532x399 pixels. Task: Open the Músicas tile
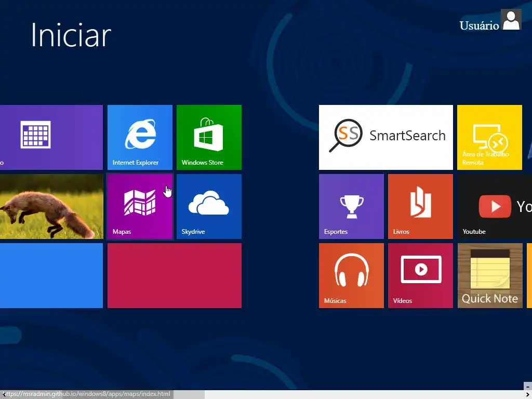click(x=351, y=275)
